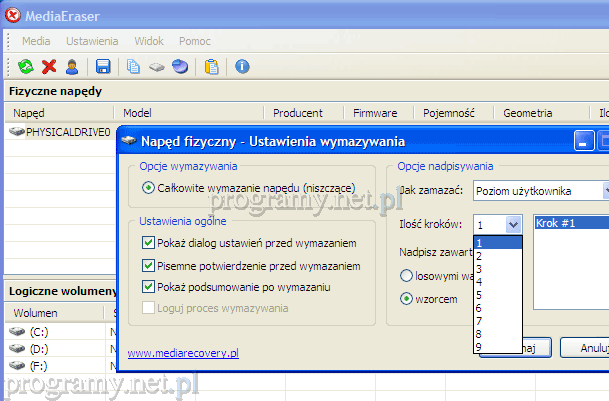The width and height of the screenshot is (609, 401).
Task: Open the Ustawienia menu
Action: 92,41
